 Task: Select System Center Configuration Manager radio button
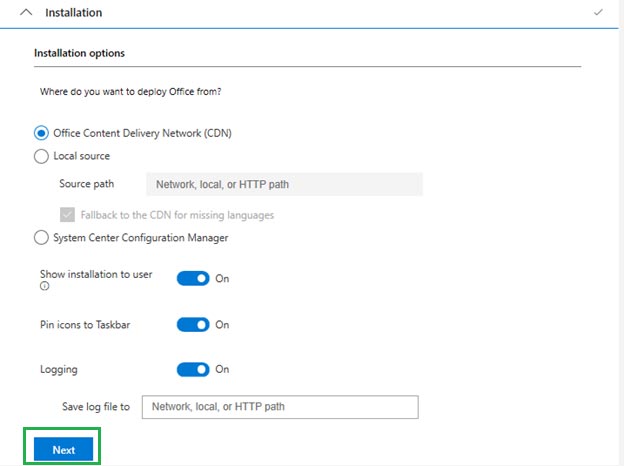(x=41, y=238)
